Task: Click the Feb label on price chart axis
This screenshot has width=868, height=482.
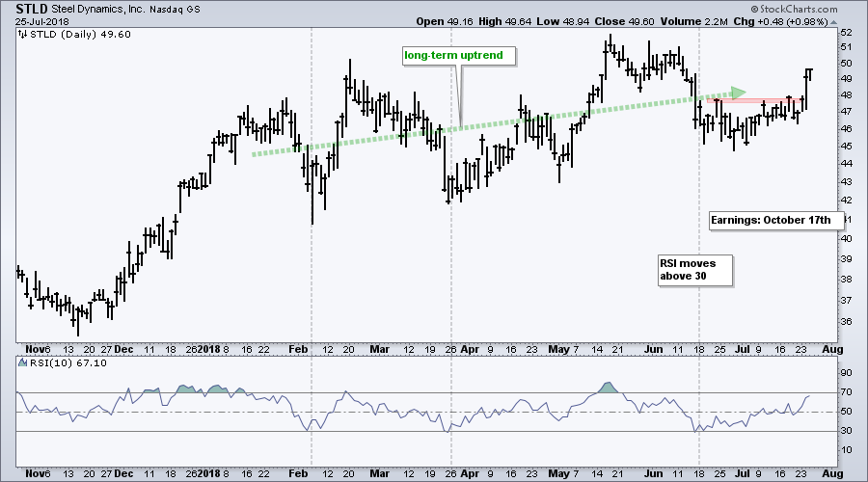Action: pos(298,349)
